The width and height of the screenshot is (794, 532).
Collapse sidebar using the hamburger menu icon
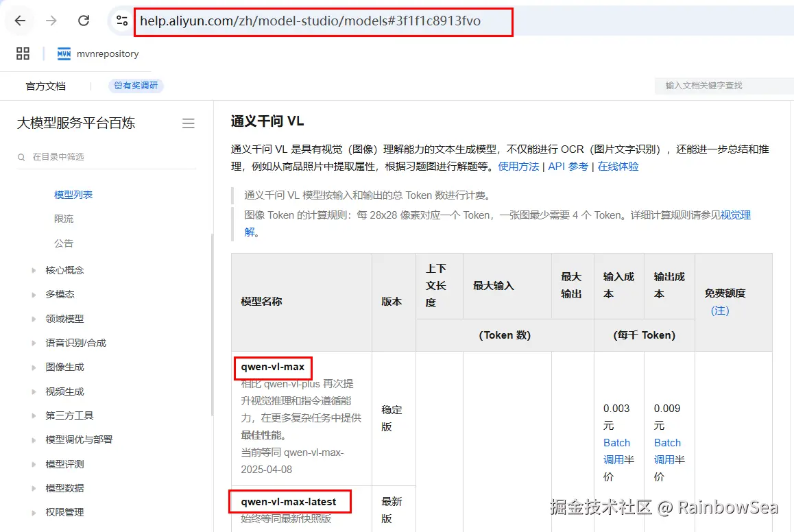pyautogui.click(x=189, y=123)
